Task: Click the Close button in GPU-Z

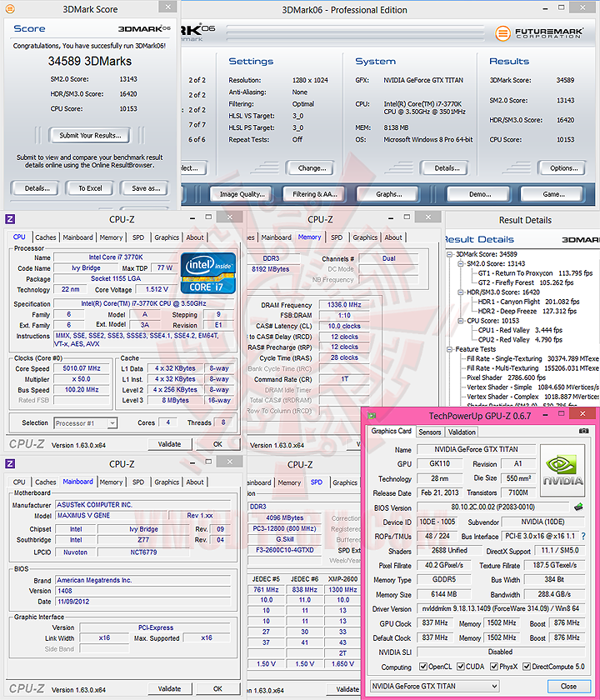Action: pyautogui.click(x=568, y=686)
